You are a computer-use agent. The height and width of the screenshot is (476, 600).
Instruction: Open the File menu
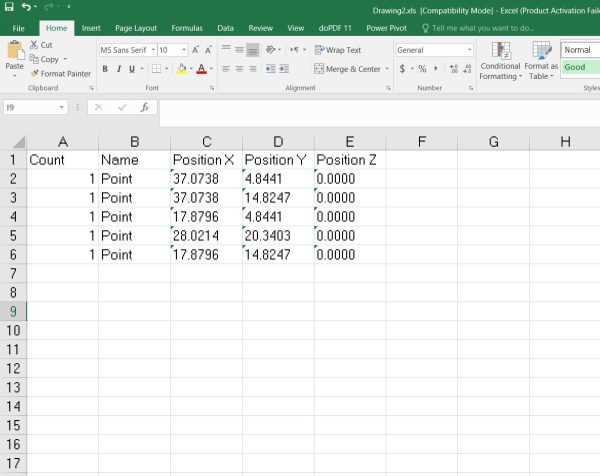19,29
